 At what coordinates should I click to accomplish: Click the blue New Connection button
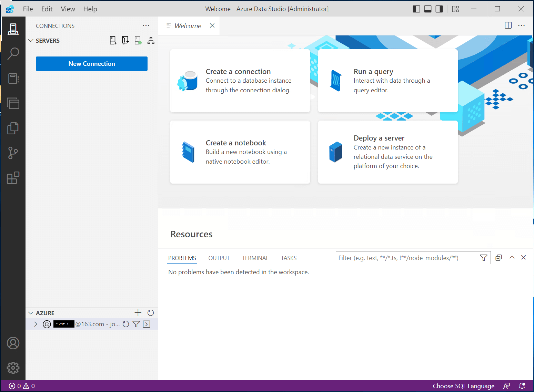pos(92,64)
